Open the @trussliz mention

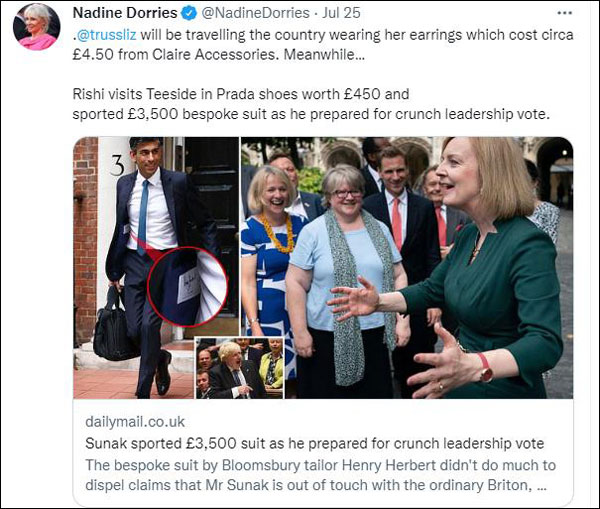pyautogui.click(x=111, y=36)
